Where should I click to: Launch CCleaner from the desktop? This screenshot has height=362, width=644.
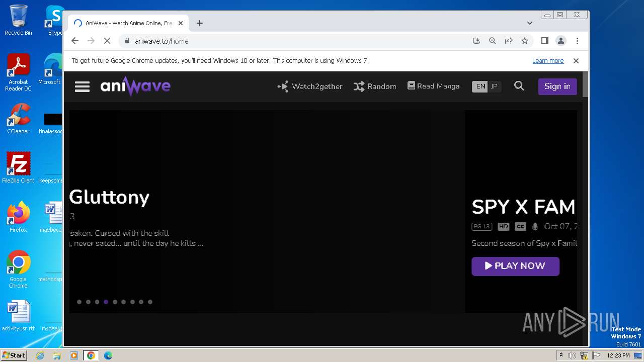(x=18, y=119)
